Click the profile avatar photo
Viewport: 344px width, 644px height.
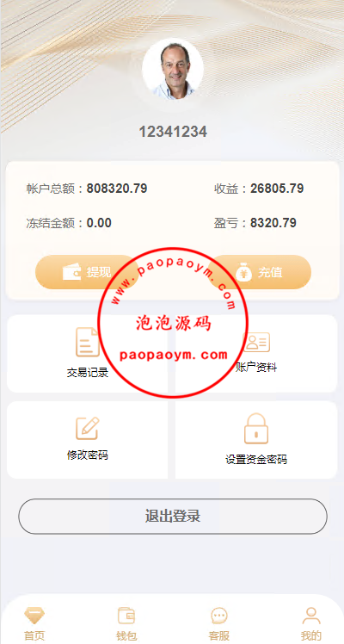pyautogui.click(x=173, y=69)
